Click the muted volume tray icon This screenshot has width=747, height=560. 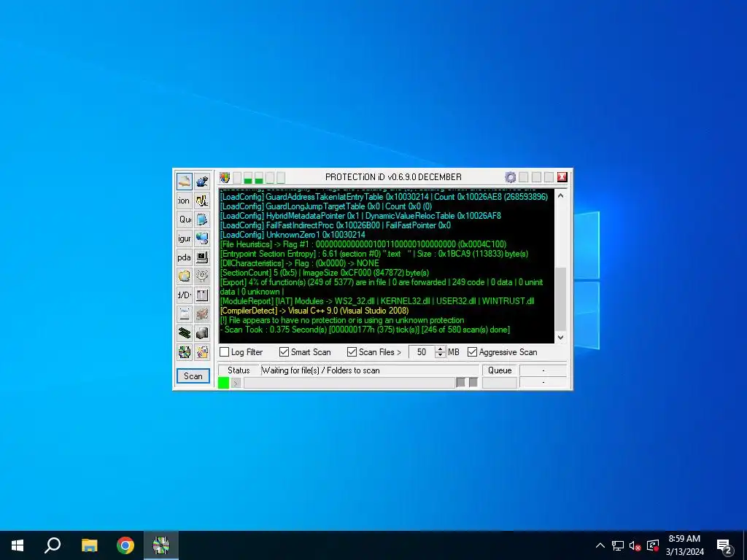click(x=635, y=545)
